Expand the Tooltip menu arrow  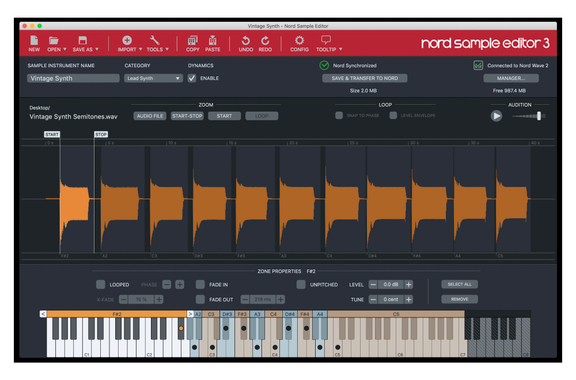[341, 49]
